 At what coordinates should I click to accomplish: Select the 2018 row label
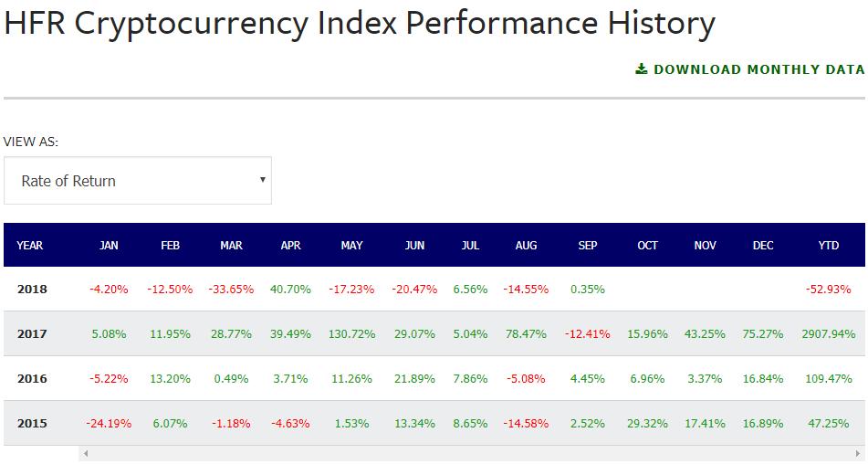pos(32,290)
